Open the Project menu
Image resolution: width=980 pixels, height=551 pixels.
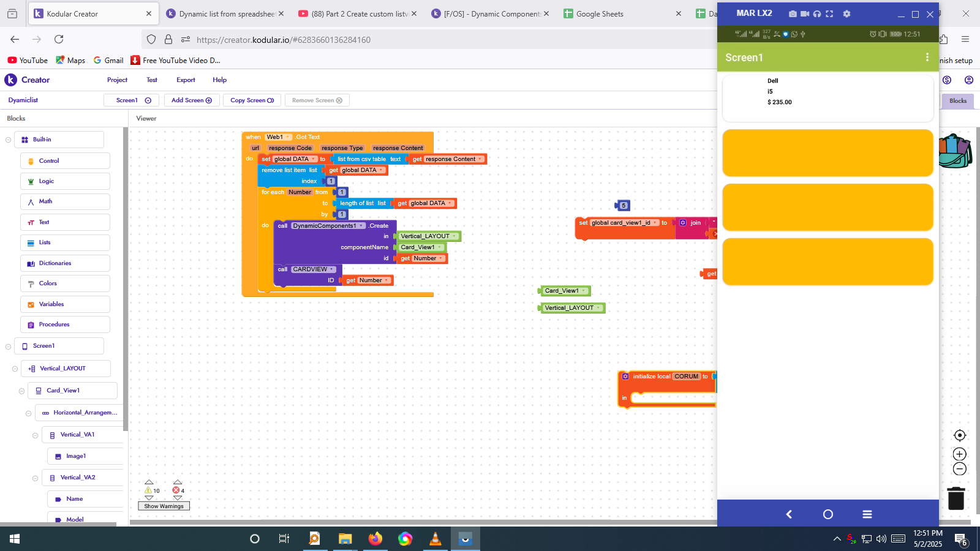pyautogui.click(x=117, y=80)
